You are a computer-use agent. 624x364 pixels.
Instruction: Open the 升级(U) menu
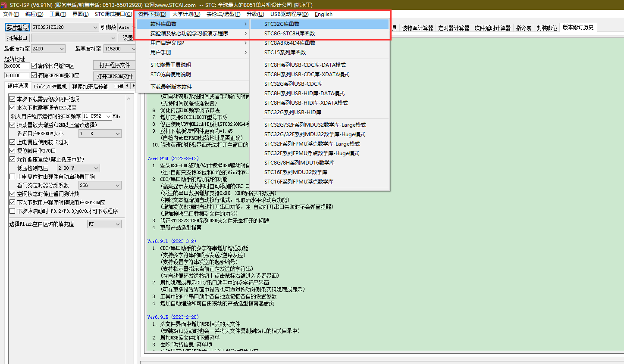coord(255,14)
